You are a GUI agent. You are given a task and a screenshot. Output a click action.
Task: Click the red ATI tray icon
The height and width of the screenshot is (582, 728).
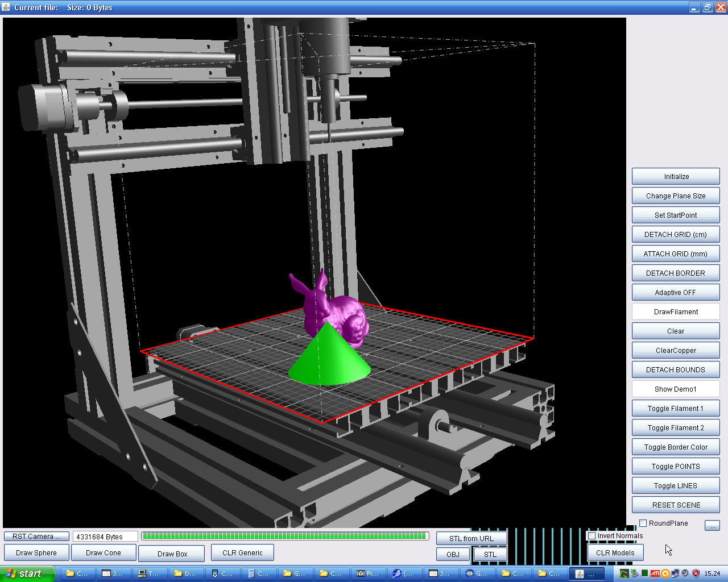coord(655,573)
